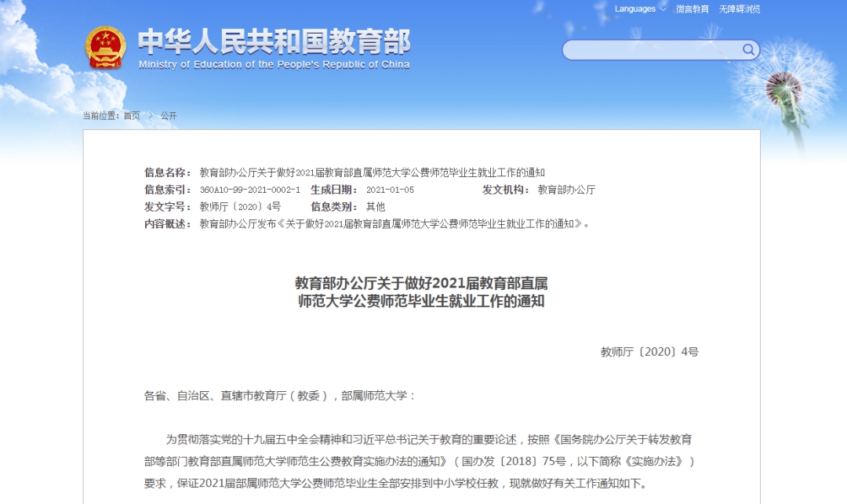Viewport: 847px width, 504px height.
Task: Open the Languages dropdown menu
Action: 640,9
